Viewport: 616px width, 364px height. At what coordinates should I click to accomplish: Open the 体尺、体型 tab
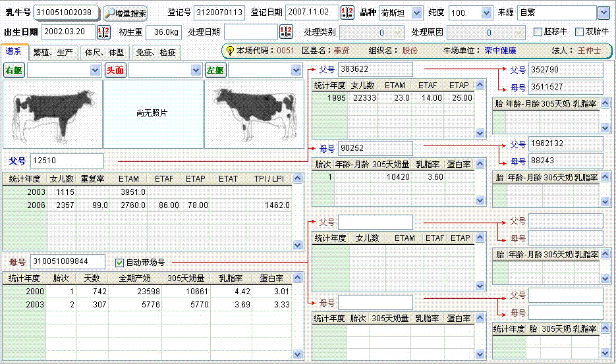tap(104, 52)
